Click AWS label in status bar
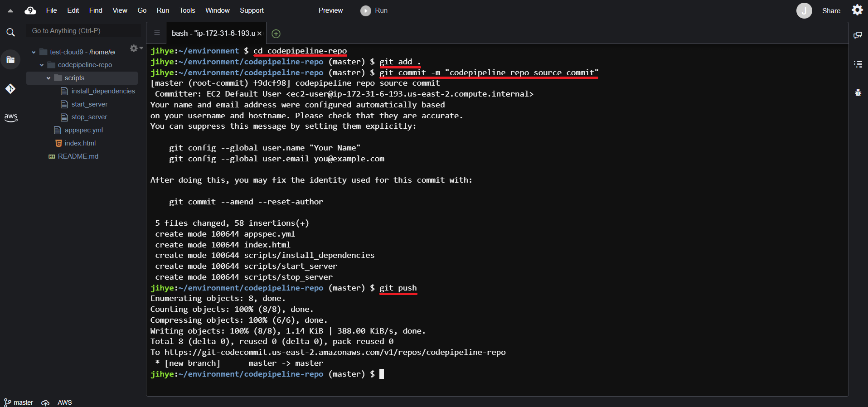Viewport: 868px width, 407px height. [x=65, y=402]
